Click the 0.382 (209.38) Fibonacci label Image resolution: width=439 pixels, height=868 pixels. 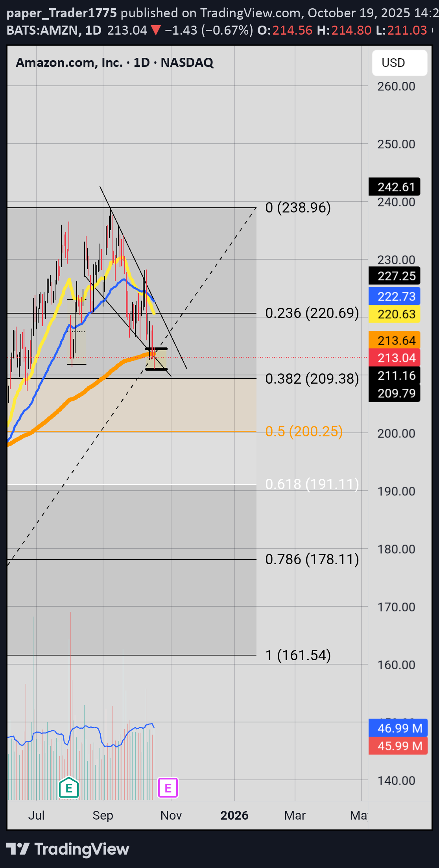point(312,379)
